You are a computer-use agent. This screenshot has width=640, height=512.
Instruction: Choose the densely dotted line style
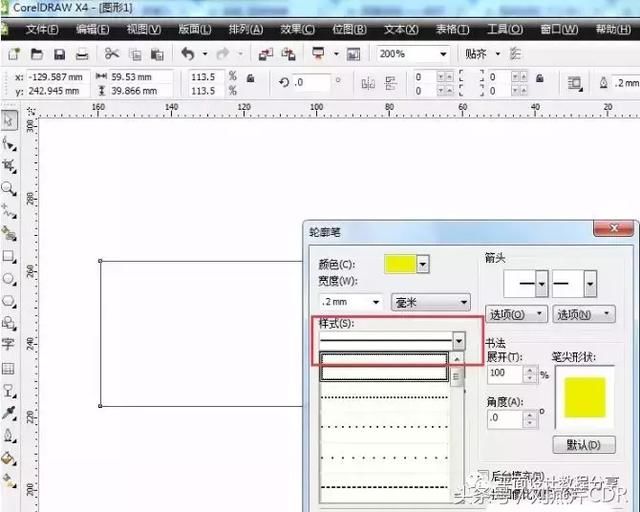(x=384, y=397)
